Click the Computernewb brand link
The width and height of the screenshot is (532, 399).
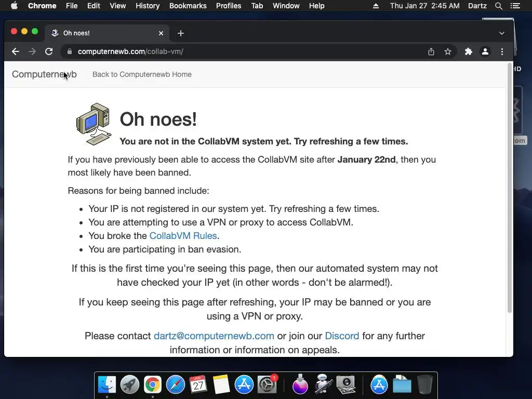tap(44, 74)
